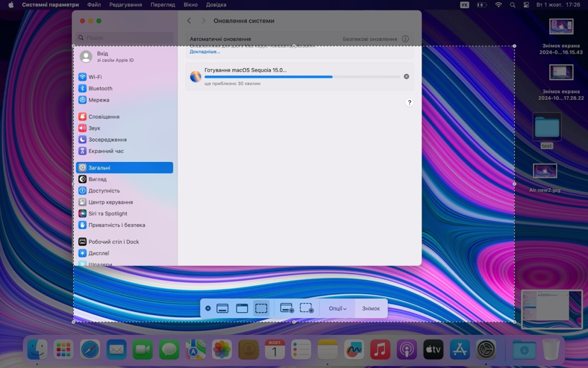Open Центр керування settings in sidebar
The image size is (588, 368).
125,202
